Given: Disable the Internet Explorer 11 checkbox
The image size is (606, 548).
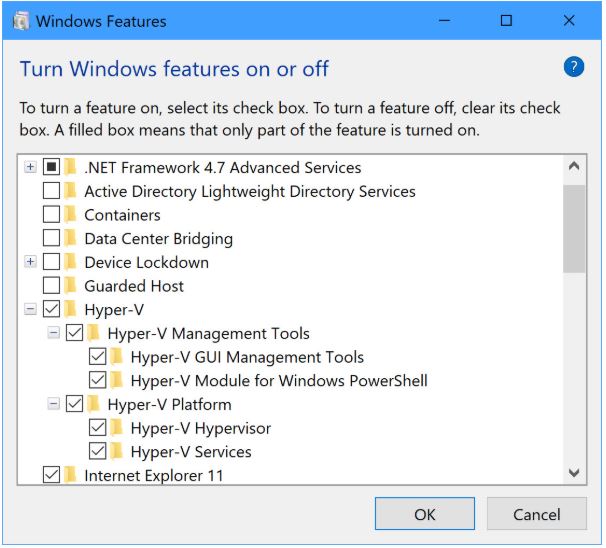Looking at the screenshot, I should point(51,475).
